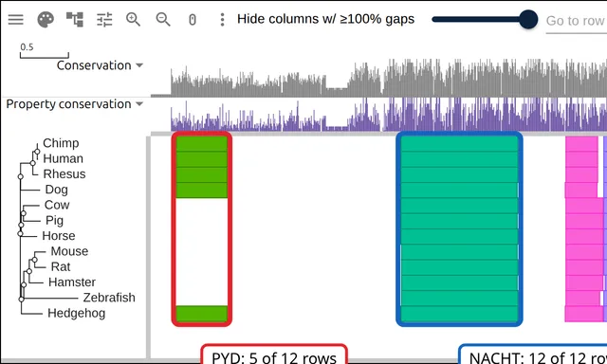
Task: Click the zoom in magnifier
Action: point(133,19)
